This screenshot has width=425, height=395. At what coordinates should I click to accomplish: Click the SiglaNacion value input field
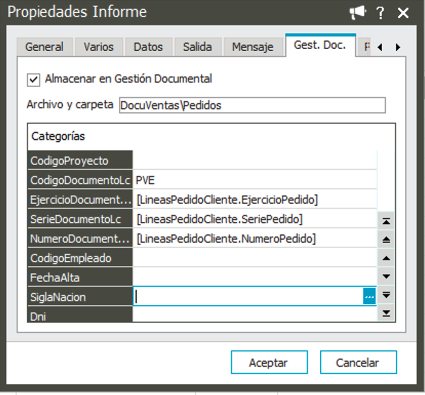248,296
